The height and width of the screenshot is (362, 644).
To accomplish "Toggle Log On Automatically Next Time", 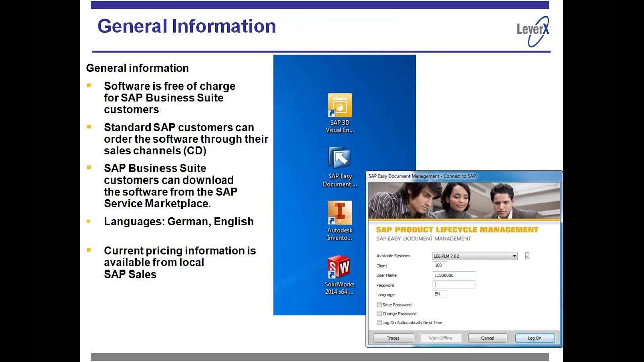I will pos(379,323).
